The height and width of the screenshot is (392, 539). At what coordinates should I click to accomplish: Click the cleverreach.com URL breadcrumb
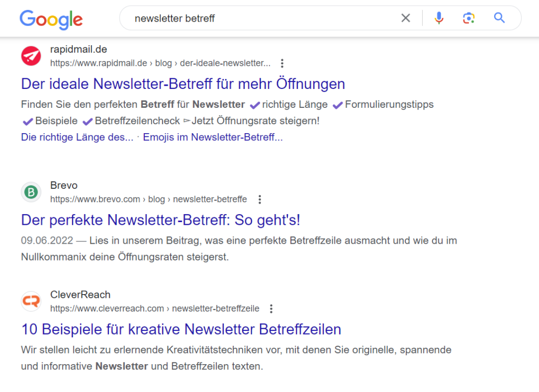coord(155,308)
